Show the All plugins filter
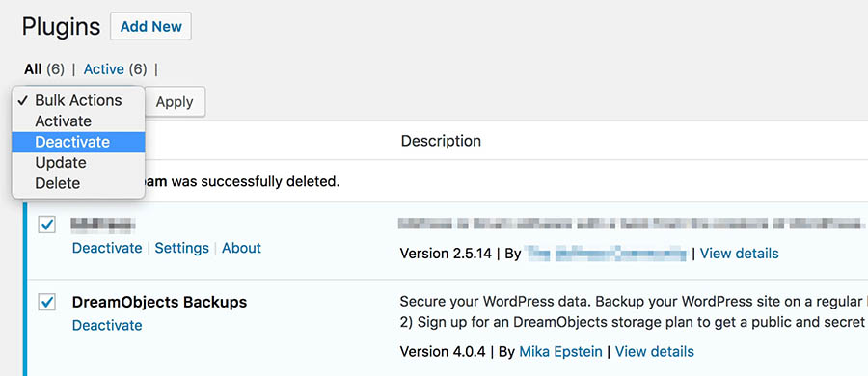Screen dimensions: 868x376 pyautogui.click(x=33, y=69)
